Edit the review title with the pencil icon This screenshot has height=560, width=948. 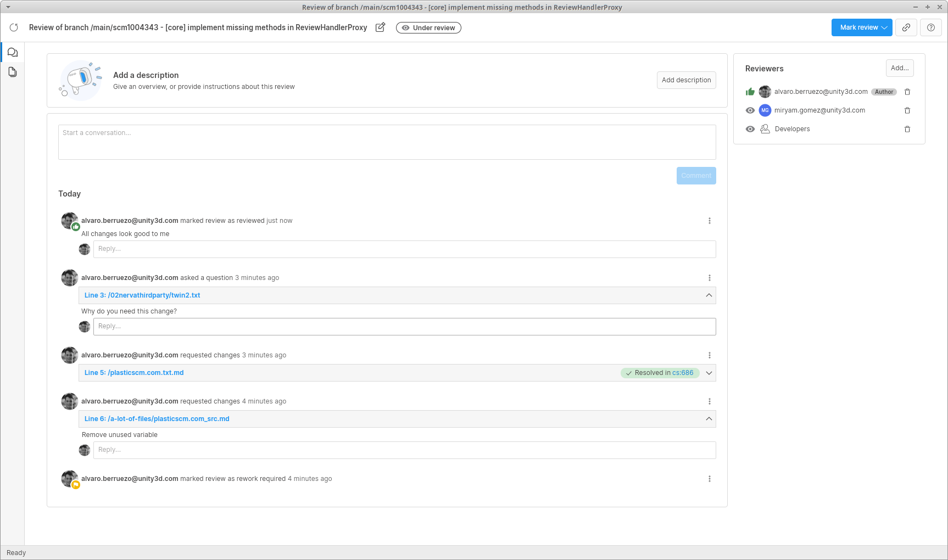(x=380, y=27)
